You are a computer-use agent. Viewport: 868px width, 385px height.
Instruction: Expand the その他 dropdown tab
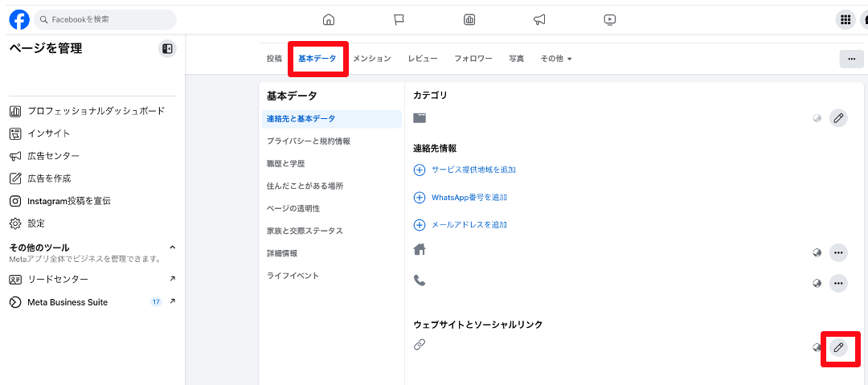(556, 58)
